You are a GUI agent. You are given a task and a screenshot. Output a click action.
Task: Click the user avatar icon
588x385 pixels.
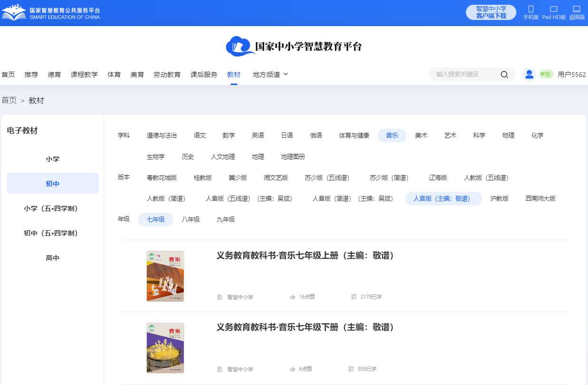(529, 74)
